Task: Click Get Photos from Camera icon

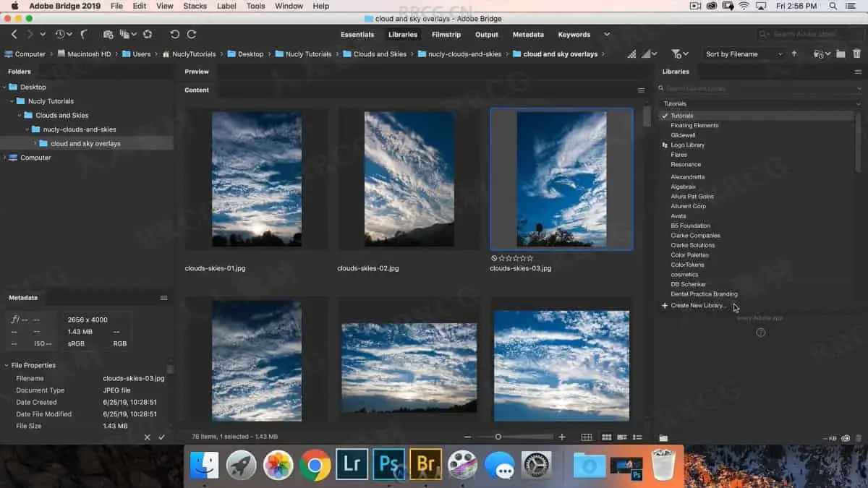Action: 108,34
